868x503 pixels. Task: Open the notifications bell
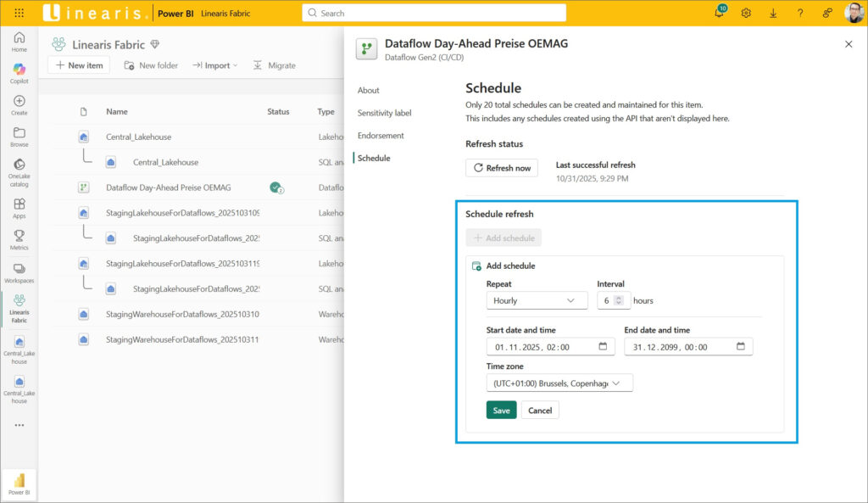pyautogui.click(x=720, y=13)
